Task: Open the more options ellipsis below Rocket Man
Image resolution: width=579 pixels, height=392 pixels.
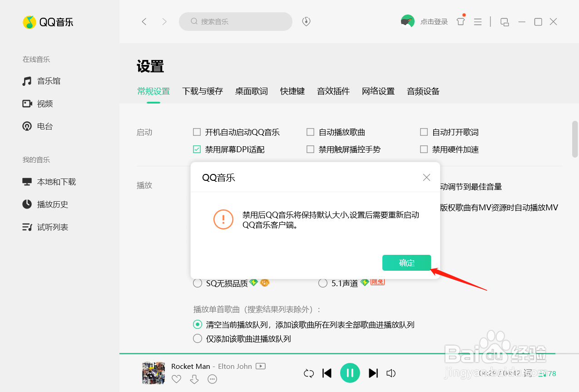Action: tap(212, 379)
